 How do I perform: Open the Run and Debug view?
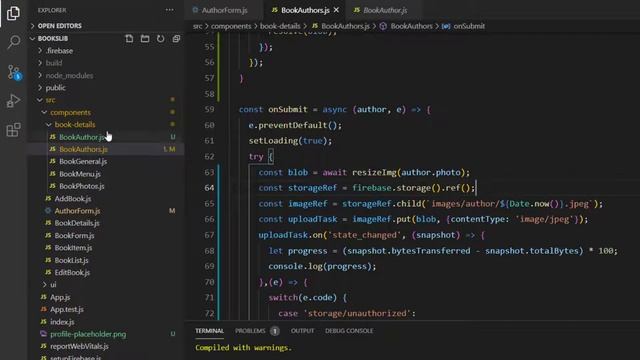point(13,101)
